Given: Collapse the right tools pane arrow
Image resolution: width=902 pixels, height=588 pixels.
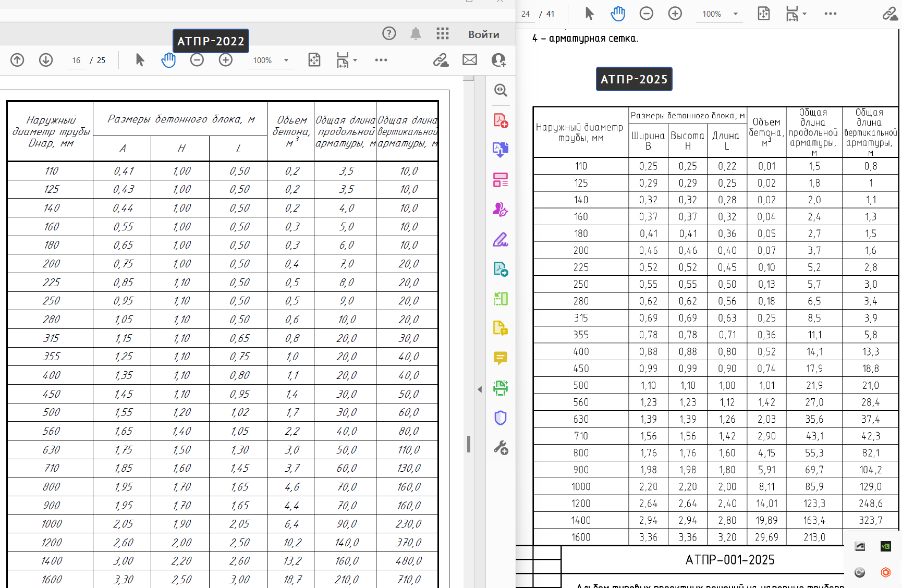Looking at the screenshot, I should point(480,389).
